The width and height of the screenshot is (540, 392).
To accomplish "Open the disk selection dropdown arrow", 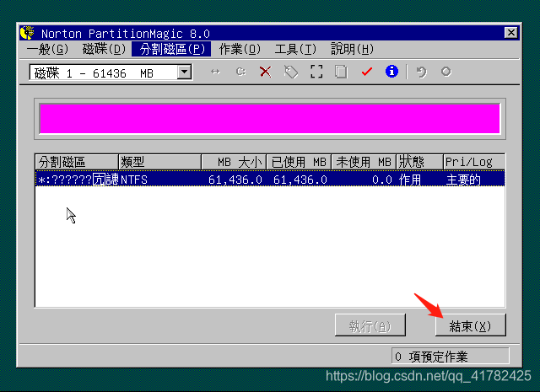I will pos(185,72).
